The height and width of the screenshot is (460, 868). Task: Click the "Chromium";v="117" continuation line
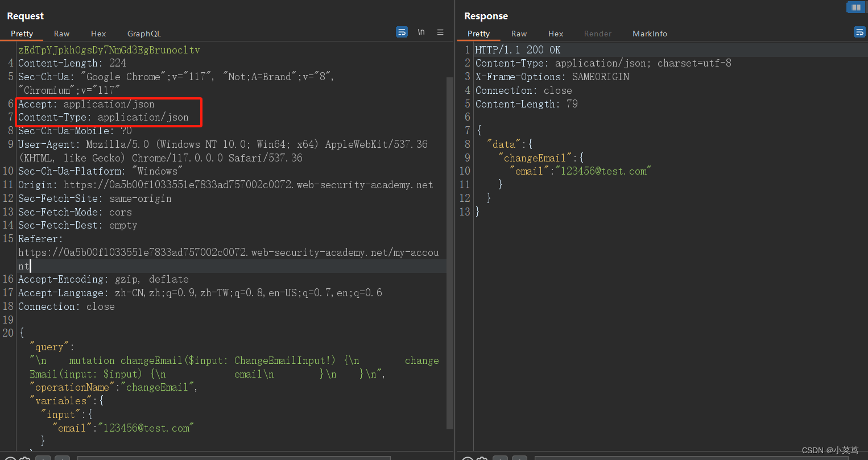pos(69,90)
